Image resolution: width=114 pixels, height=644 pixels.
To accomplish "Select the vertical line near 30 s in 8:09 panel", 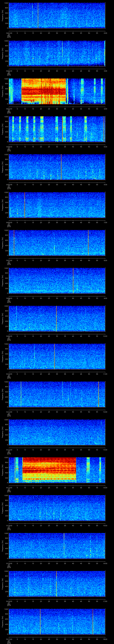I will 56,318.
